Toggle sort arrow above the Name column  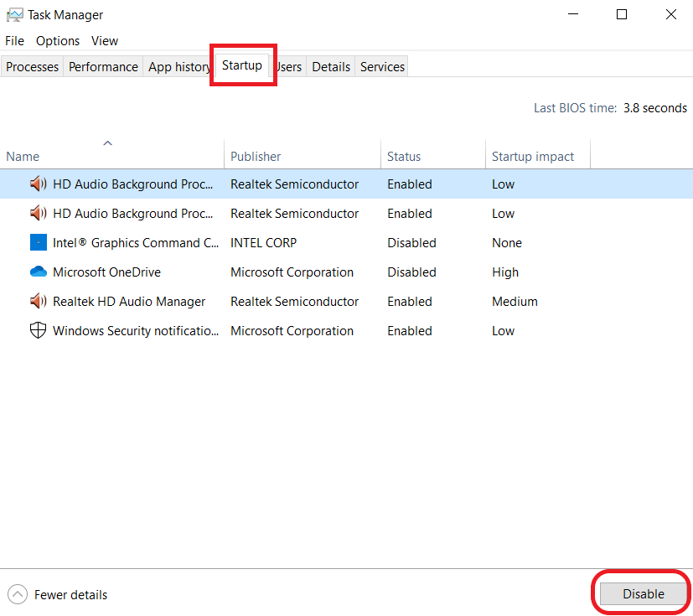tap(107, 142)
